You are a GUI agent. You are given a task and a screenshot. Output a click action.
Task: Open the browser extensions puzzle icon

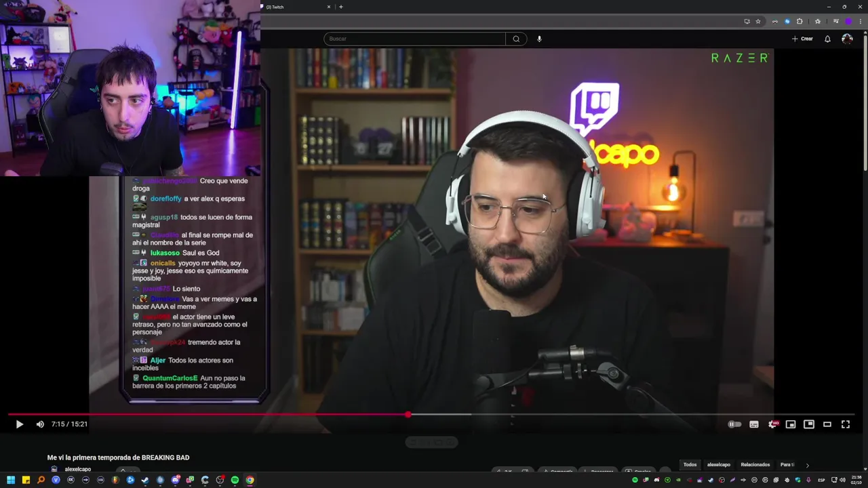tap(800, 21)
